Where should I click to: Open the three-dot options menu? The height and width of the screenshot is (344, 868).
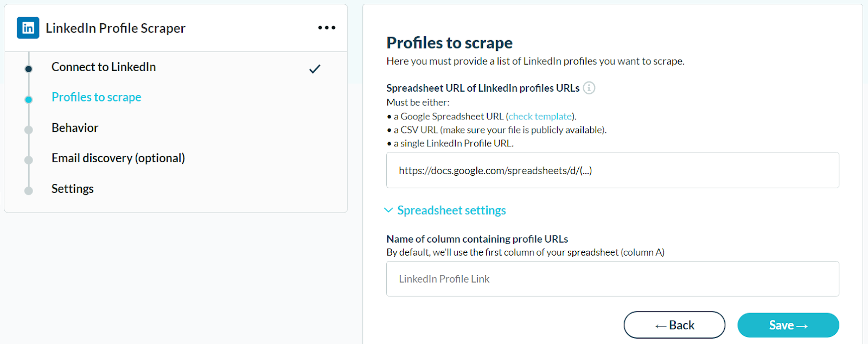[x=327, y=28]
